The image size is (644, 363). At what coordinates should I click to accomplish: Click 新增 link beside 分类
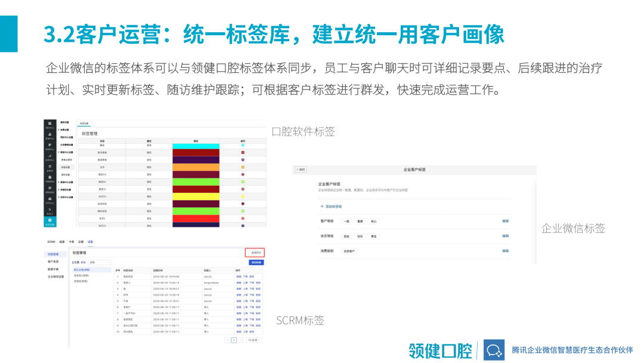coord(83,262)
